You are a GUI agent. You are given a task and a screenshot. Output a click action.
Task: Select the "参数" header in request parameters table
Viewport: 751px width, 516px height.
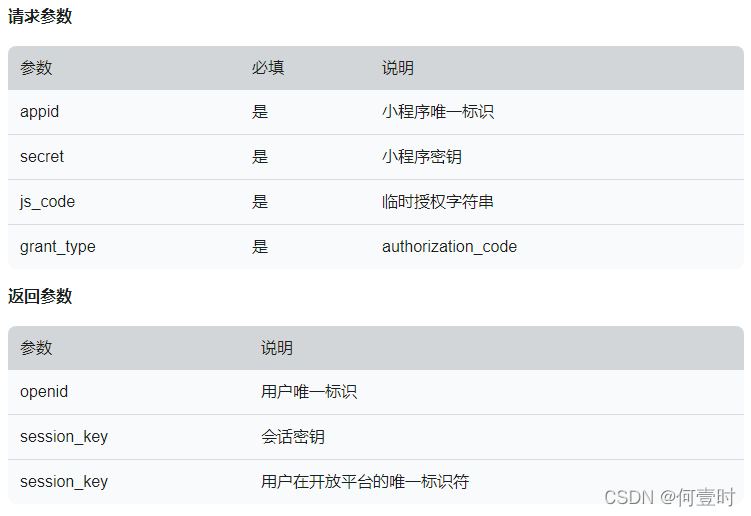point(36,68)
